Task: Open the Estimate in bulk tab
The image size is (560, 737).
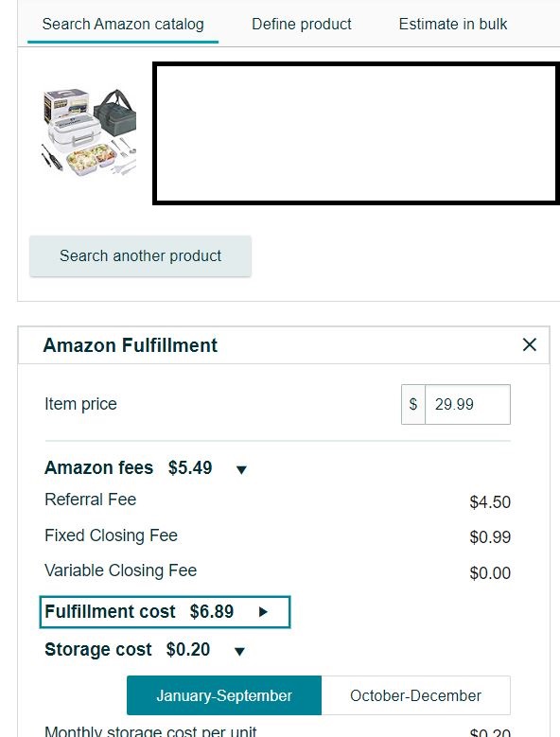Action: [453, 24]
